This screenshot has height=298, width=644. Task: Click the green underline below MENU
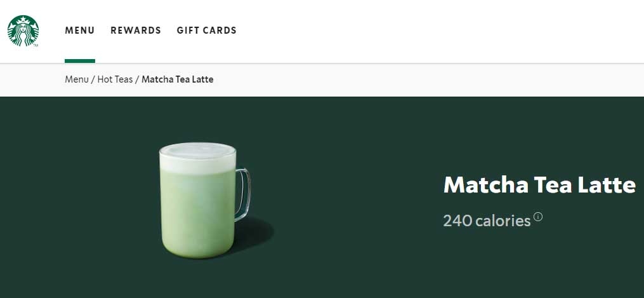(80, 61)
